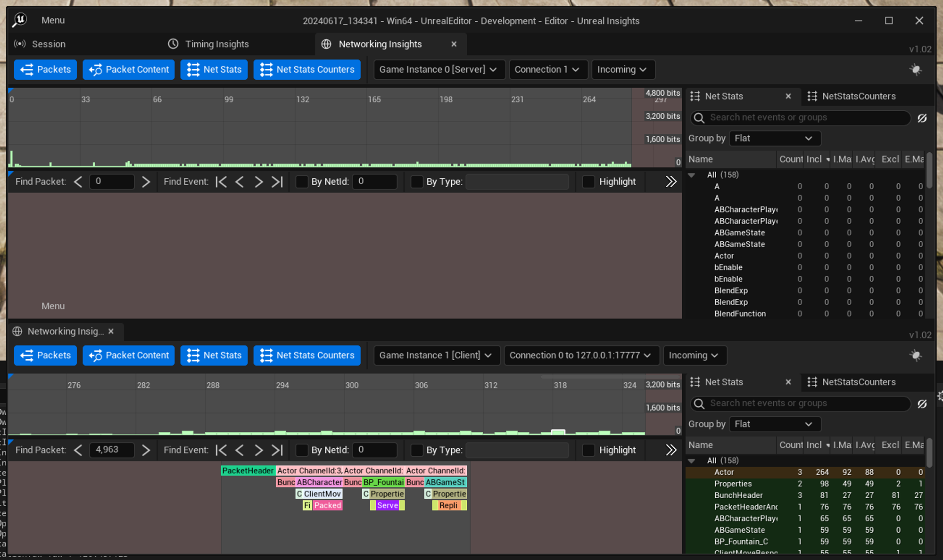This screenshot has width=943, height=560.
Task: Expand bottom Find toolbar overflow chevrons
Action: point(671,450)
